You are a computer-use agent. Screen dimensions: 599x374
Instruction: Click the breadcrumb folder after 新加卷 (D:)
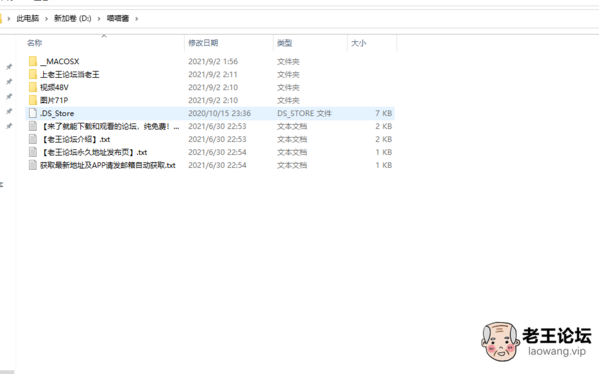coord(118,18)
